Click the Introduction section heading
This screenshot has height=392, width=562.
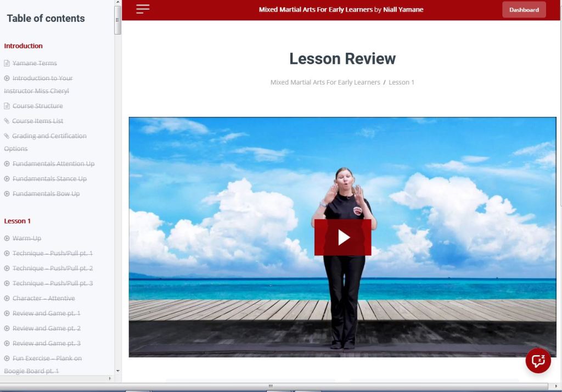[23, 46]
